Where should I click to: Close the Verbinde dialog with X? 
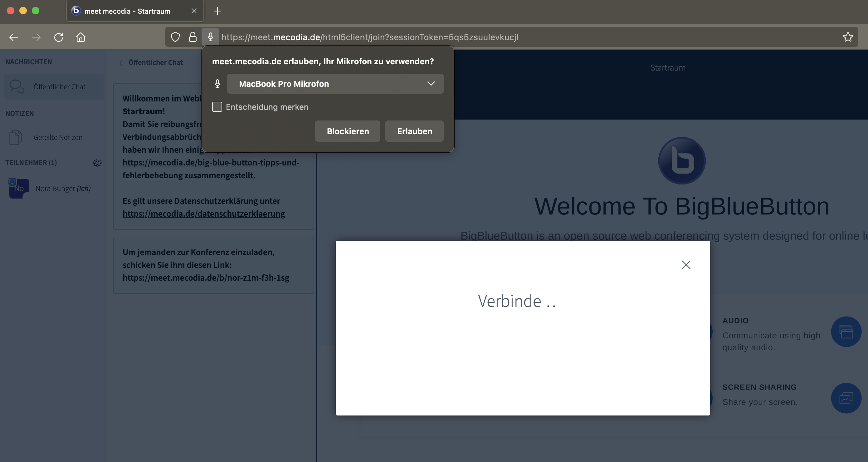(x=686, y=265)
